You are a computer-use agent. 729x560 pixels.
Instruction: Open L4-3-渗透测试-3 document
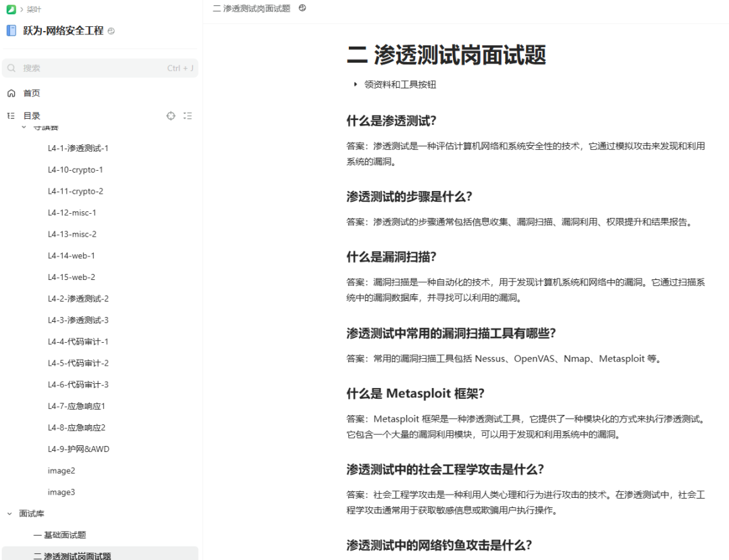[x=78, y=320]
